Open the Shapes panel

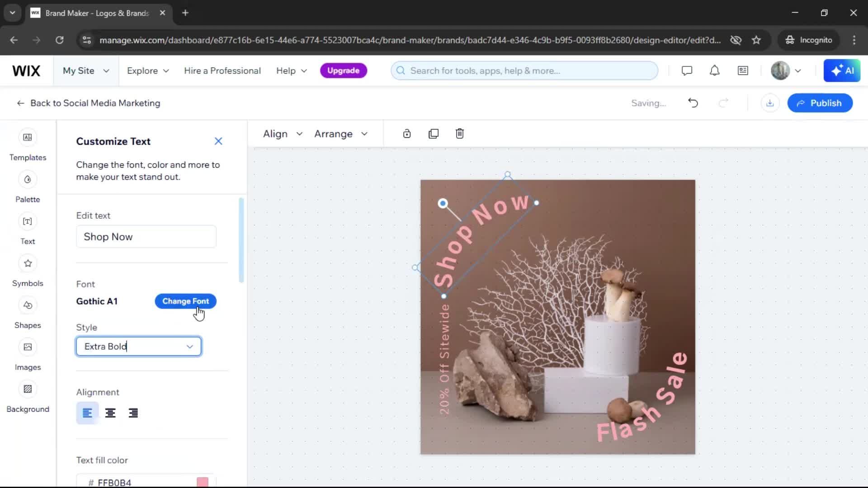[28, 314]
